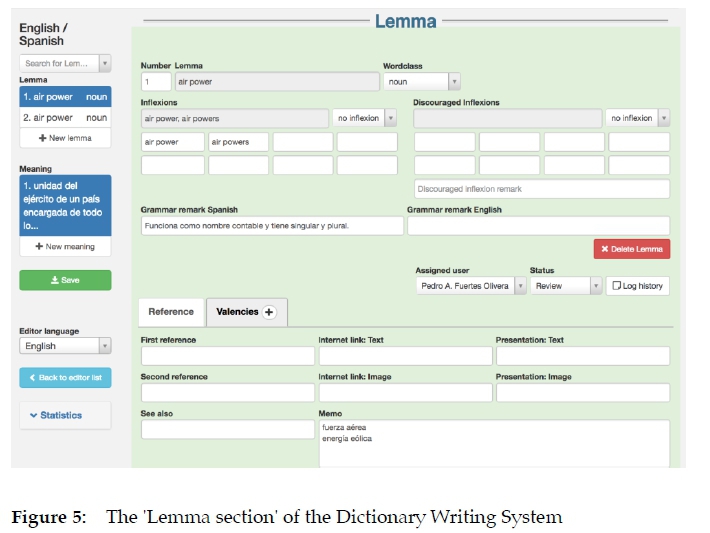710x533 pixels.
Task: Switch to the Reference tab
Action: (x=171, y=312)
